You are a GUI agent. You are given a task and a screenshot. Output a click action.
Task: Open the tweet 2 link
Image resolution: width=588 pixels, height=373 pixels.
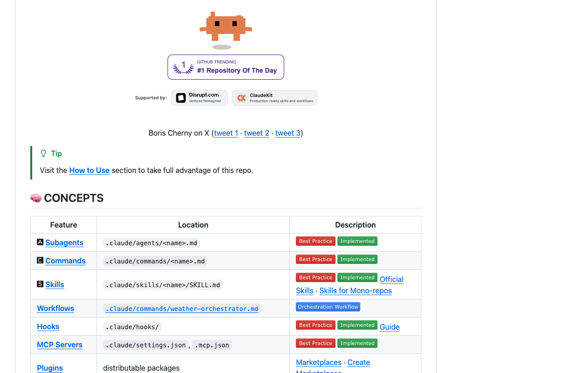click(x=257, y=133)
